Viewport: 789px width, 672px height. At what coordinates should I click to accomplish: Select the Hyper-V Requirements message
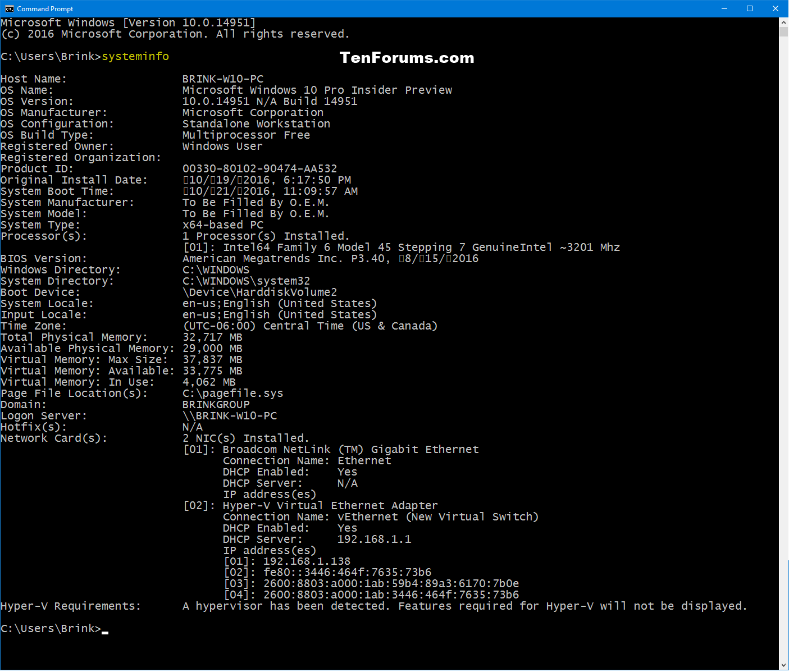(x=464, y=606)
